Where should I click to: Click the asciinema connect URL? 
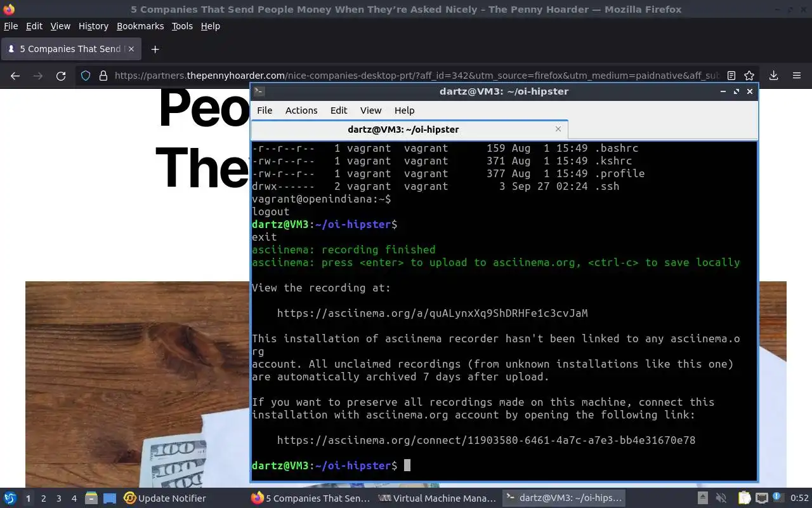click(486, 440)
